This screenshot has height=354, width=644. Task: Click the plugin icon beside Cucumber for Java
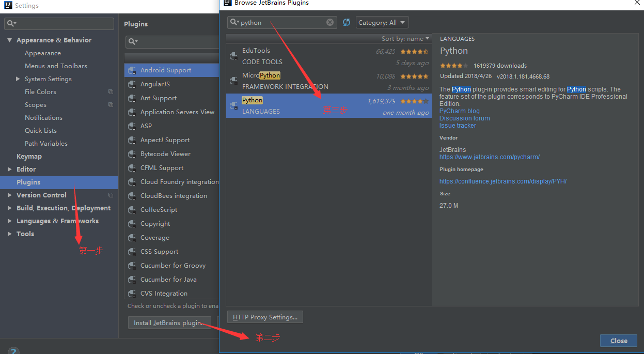click(132, 280)
